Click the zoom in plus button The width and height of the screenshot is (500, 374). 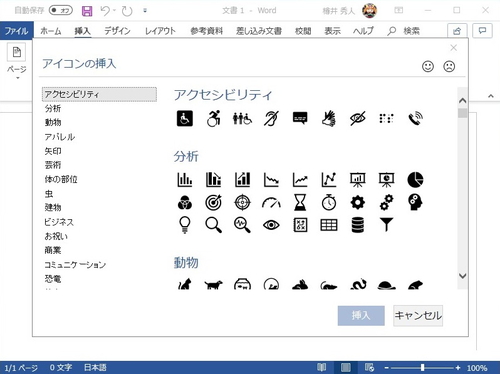point(458,368)
